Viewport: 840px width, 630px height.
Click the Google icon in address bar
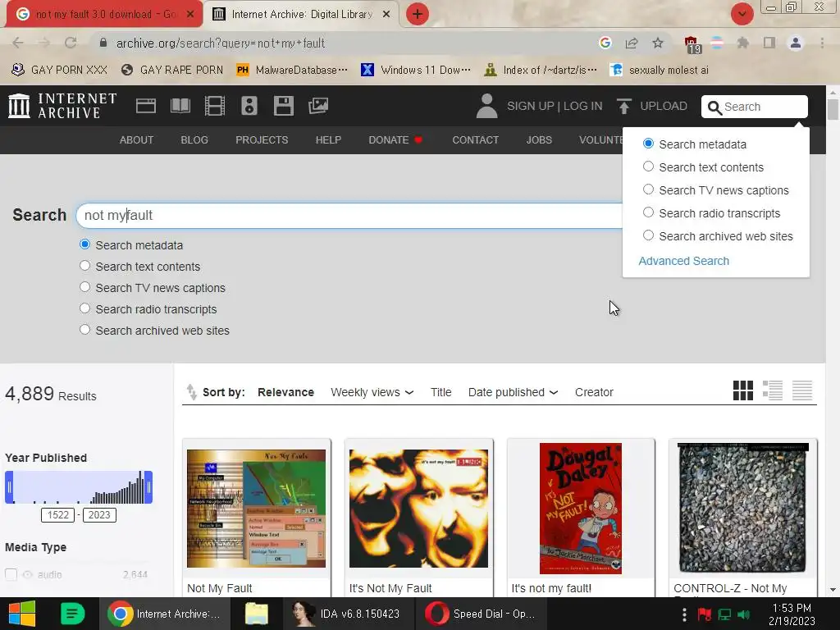pyautogui.click(x=605, y=43)
